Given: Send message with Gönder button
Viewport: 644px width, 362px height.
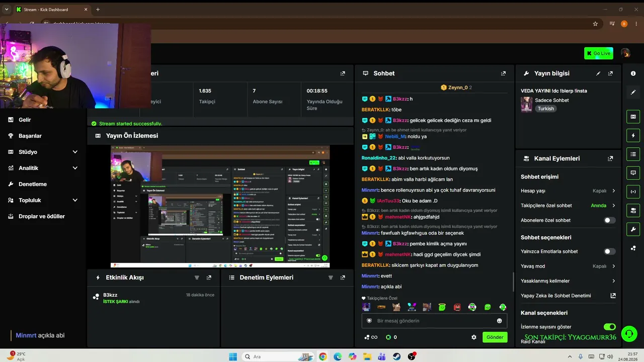Looking at the screenshot, I should [x=495, y=337].
